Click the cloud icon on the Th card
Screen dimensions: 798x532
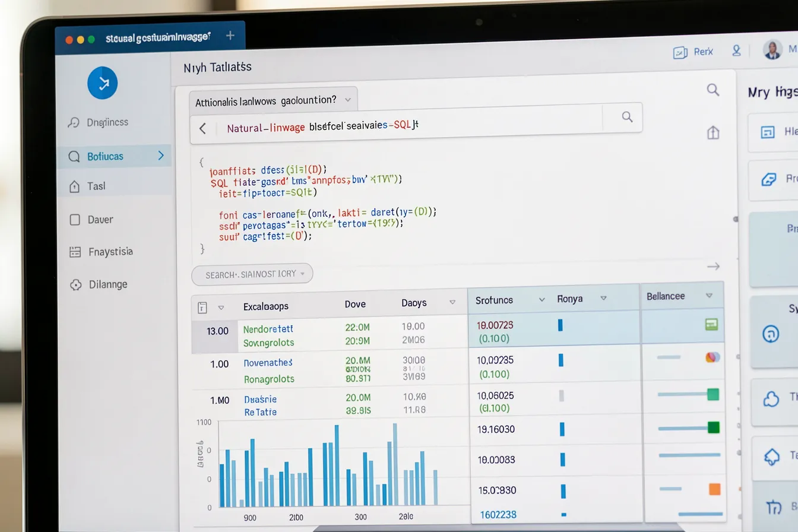click(x=771, y=399)
